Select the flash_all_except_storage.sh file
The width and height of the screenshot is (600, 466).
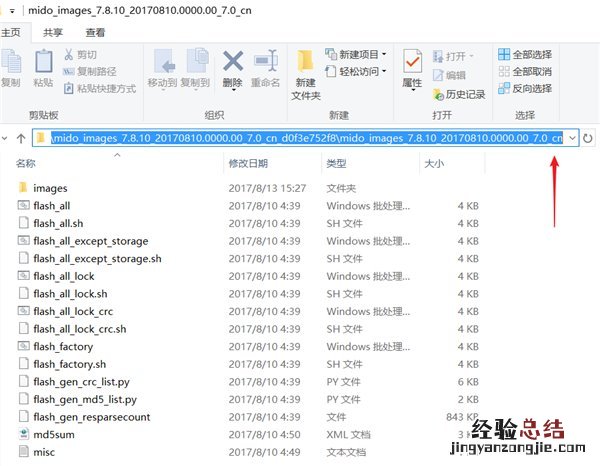pos(97,258)
